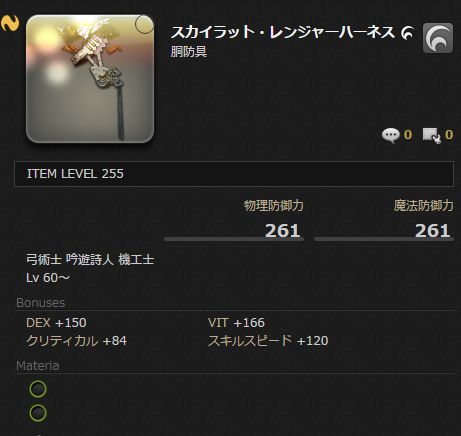461x436 pixels.
Task: Click the 魔法防御力 value 261
Action: coord(432,231)
